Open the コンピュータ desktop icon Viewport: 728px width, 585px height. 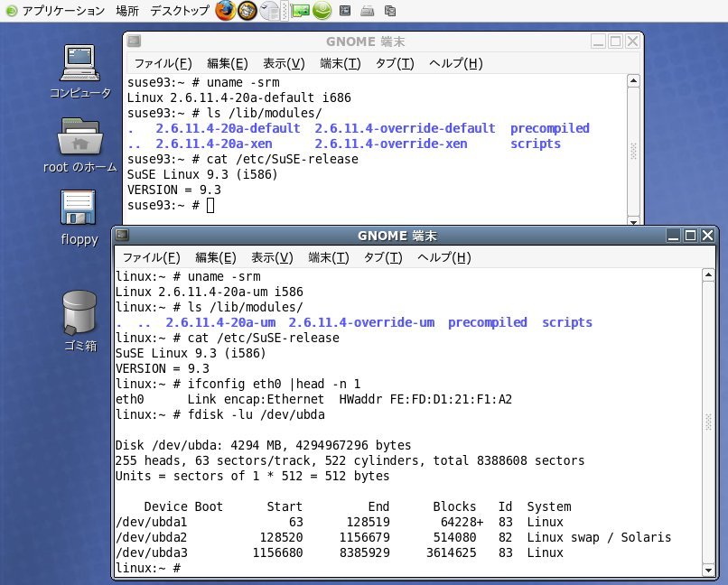point(79,71)
